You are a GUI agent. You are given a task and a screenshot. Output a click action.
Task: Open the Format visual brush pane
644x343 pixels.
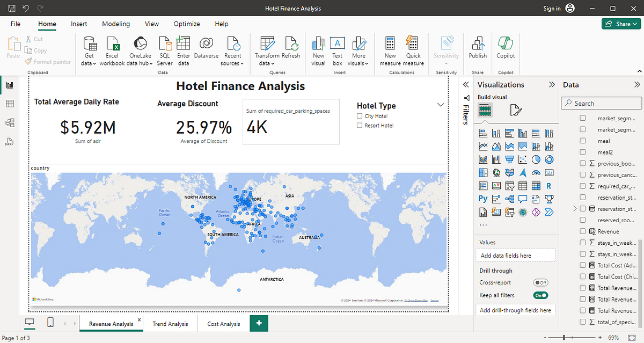point(515,111)
